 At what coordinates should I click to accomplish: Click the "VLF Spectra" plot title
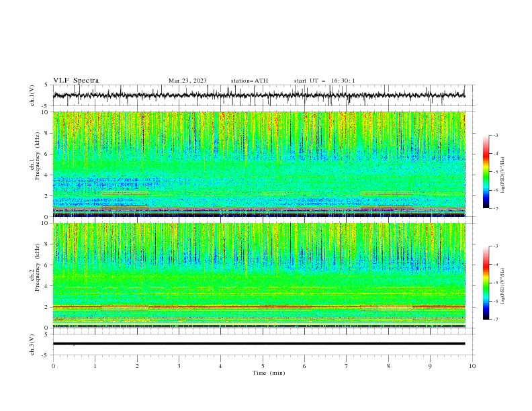coord(76,81)
